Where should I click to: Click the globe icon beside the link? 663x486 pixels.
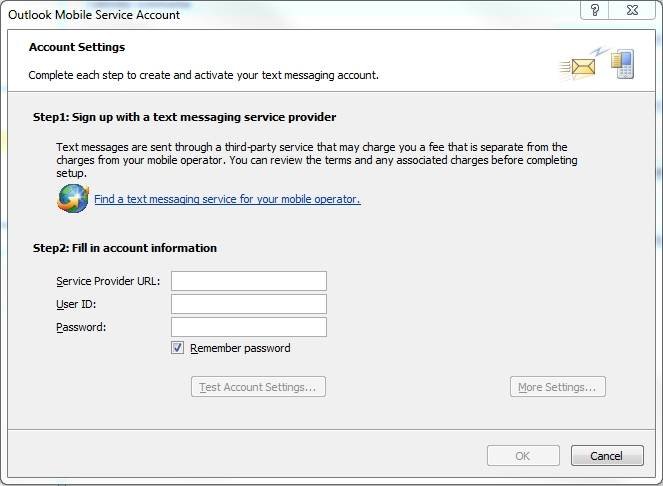73,198
